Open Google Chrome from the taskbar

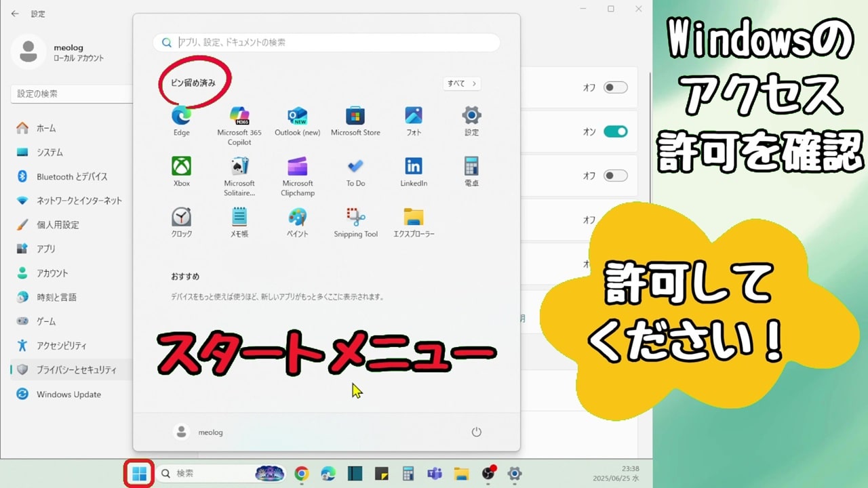[x=302, y=474]
